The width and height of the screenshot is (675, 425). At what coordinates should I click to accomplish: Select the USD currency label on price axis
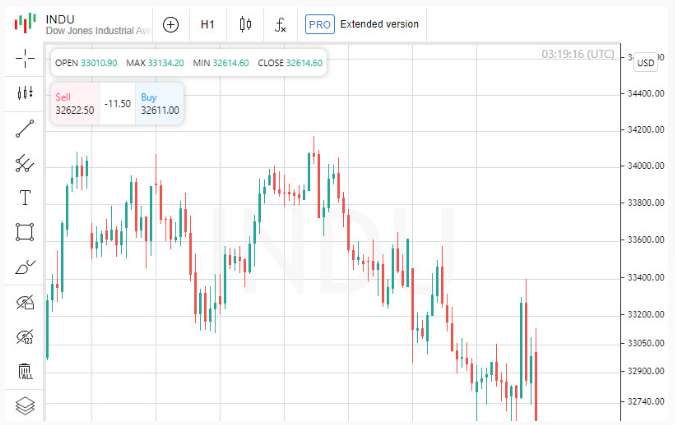tap(645, 63)
